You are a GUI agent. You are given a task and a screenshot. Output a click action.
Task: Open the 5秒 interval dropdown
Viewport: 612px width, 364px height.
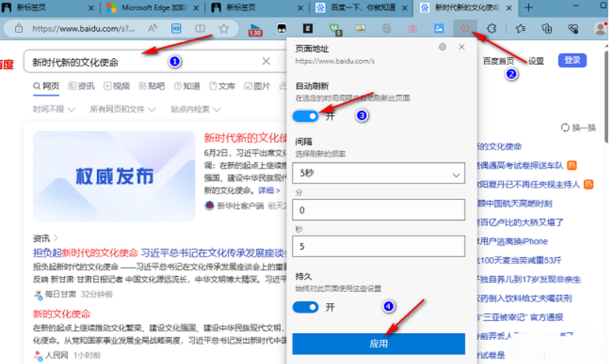[379, 173]
